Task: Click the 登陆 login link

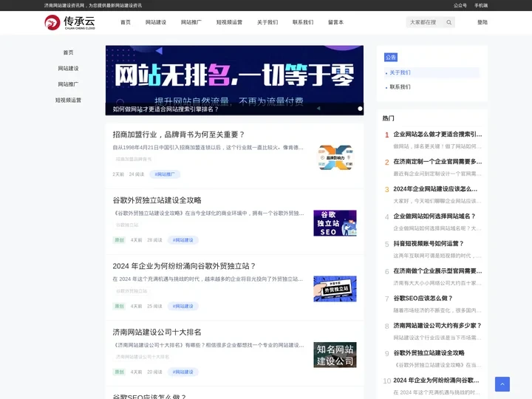Action: pos(482,22)
